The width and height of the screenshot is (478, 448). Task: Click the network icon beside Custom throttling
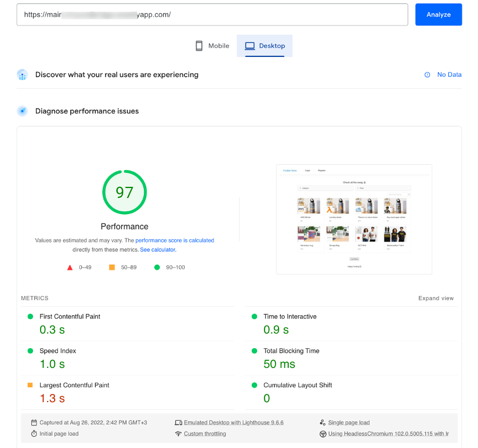(x=179, y=433)
